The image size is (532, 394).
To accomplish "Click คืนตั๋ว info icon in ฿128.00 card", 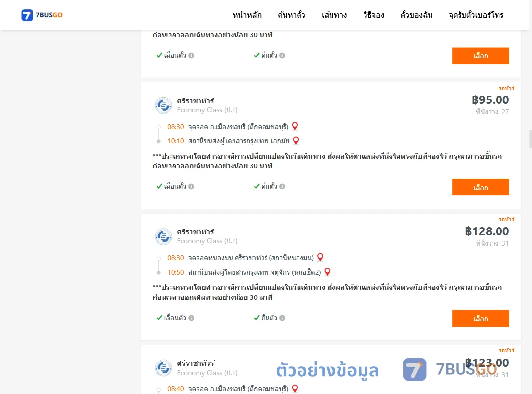I will [x=282, y=318].
